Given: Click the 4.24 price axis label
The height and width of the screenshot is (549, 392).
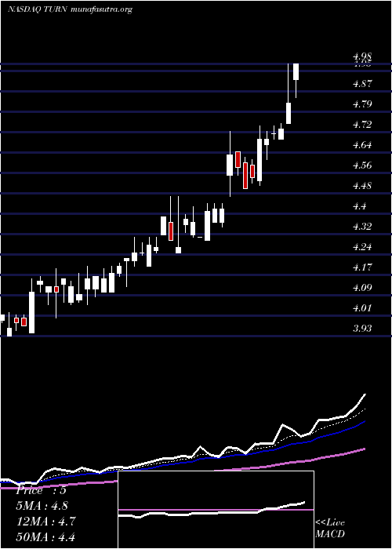Looking at the screenshot, I should 361,247.
